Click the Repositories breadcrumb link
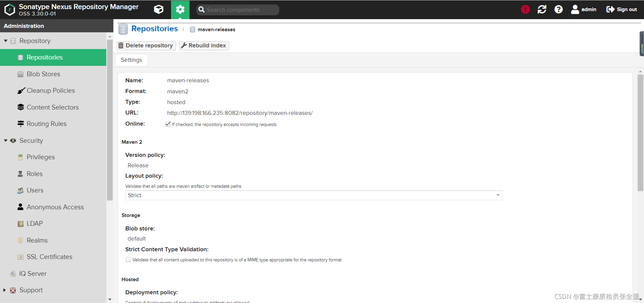Viewport: 644px width, 303px height. point(154,29)
